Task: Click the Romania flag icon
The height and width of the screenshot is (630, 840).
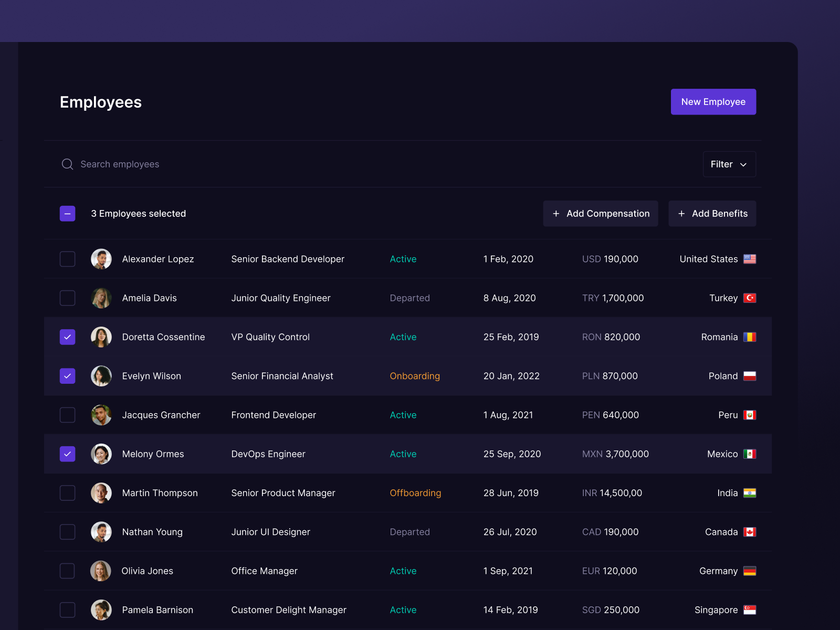Action: pos(750,337)
